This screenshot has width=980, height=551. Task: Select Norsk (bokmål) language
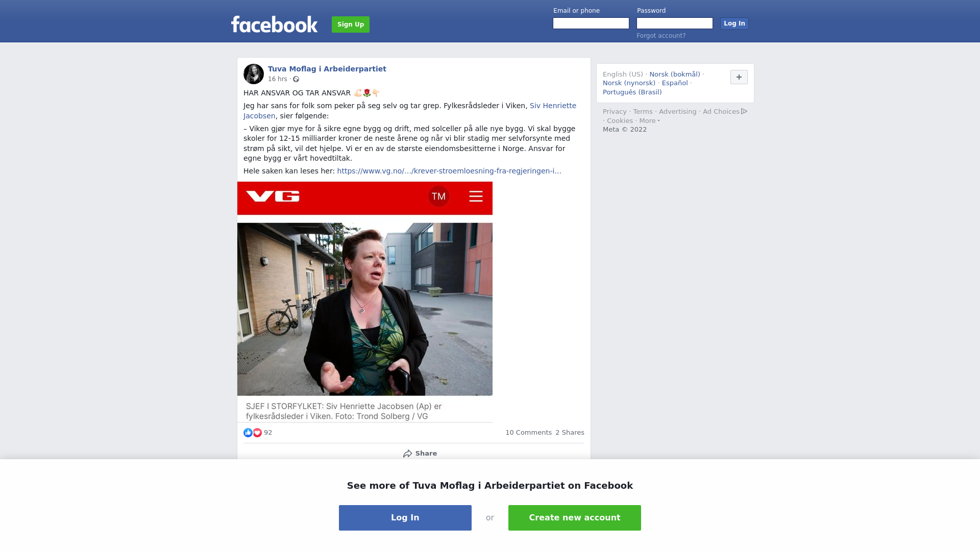(675, 74)
